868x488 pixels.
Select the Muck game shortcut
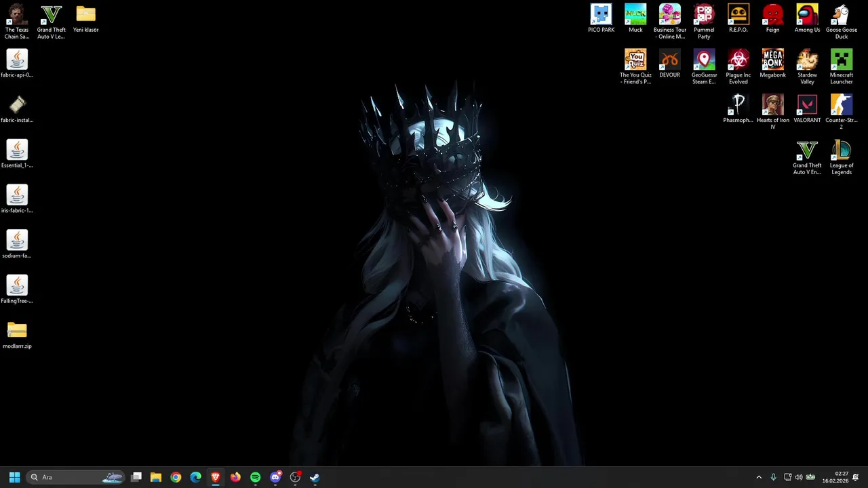[635, 19]
